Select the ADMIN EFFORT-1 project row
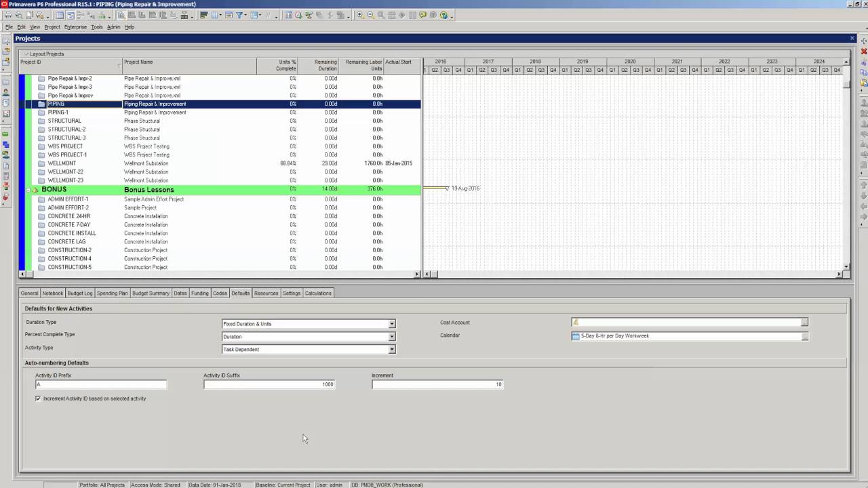 [220, 199]
